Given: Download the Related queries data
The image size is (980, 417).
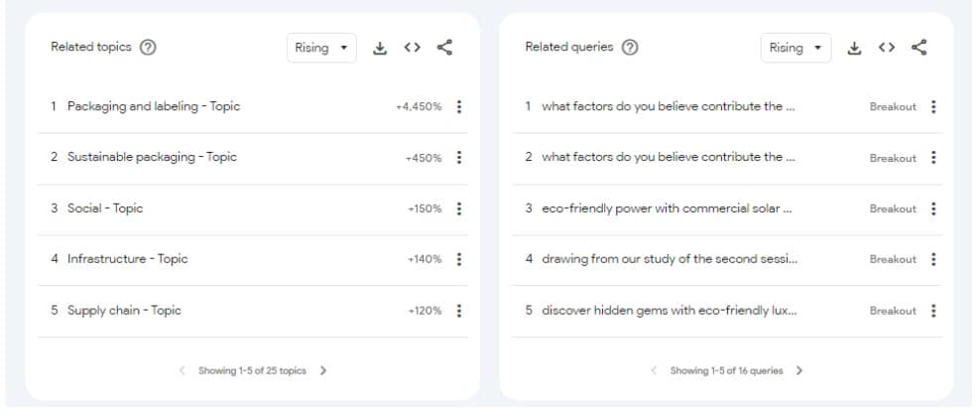Looking at the screenshot, I should [x=853, y=48].
